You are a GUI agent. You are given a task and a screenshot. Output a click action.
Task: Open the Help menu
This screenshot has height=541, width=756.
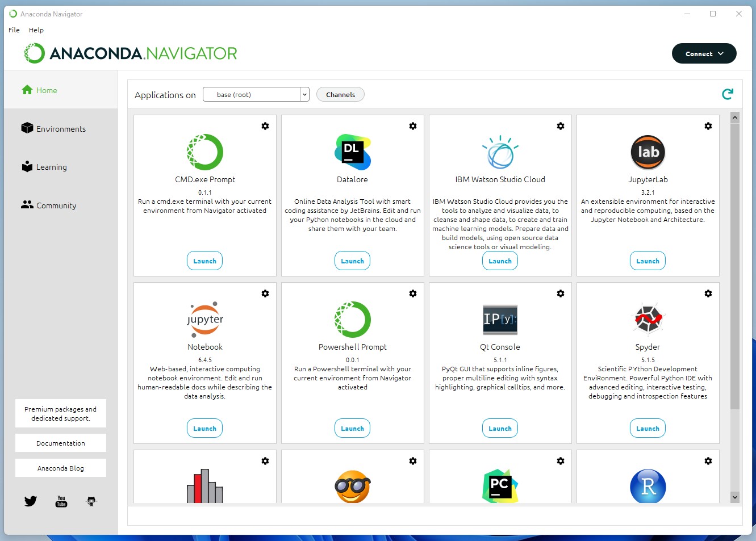click(36, 30)
